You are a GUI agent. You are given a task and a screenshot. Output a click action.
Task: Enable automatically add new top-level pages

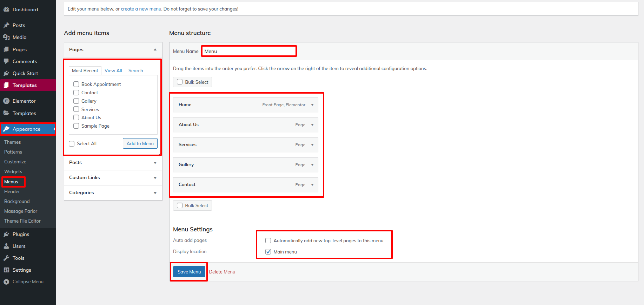[268, 240]
